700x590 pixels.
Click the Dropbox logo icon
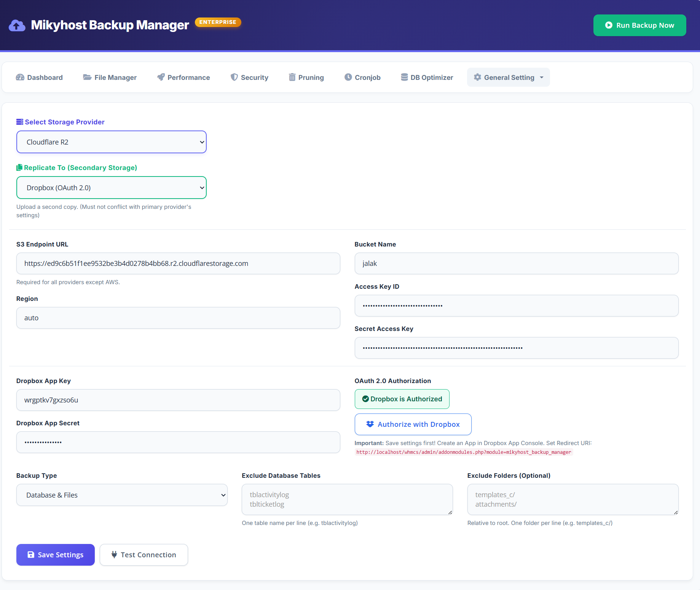[370, 424]
